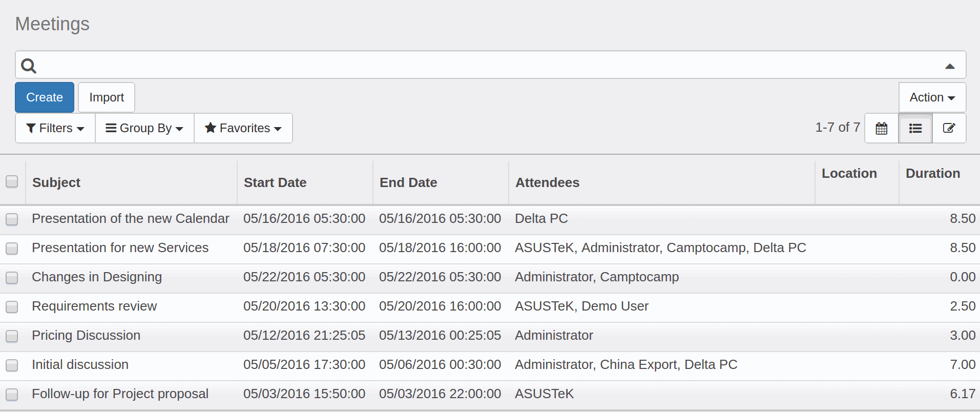Sort by the Subject column header

click(x=56, y=182)
